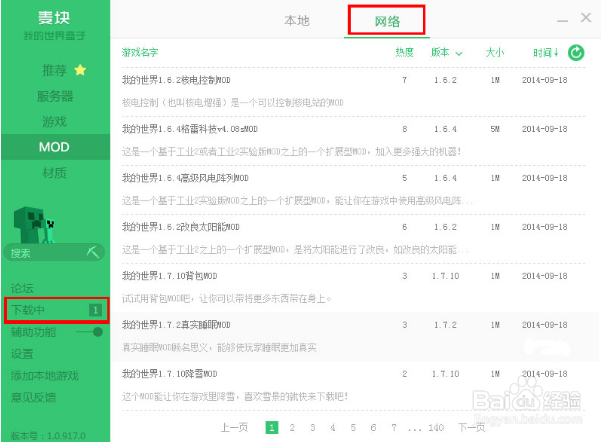The width and height of the screenshot is (616, 442).
Task: Go to page 5
Action: [x=353, y=427]
